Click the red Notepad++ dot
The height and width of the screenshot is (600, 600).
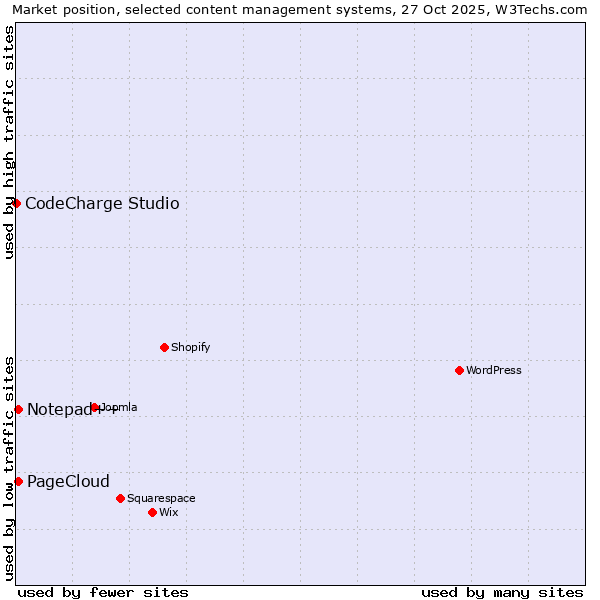(x=18, y=409)
